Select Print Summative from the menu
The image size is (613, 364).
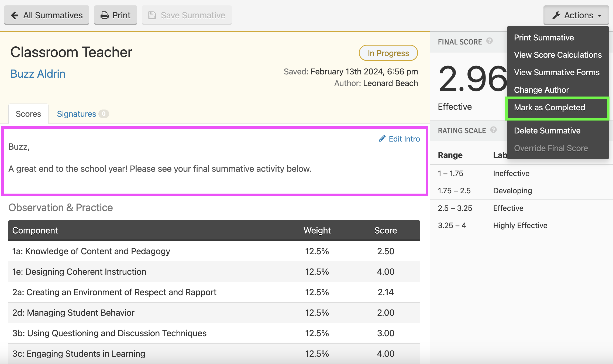point(544,37)
